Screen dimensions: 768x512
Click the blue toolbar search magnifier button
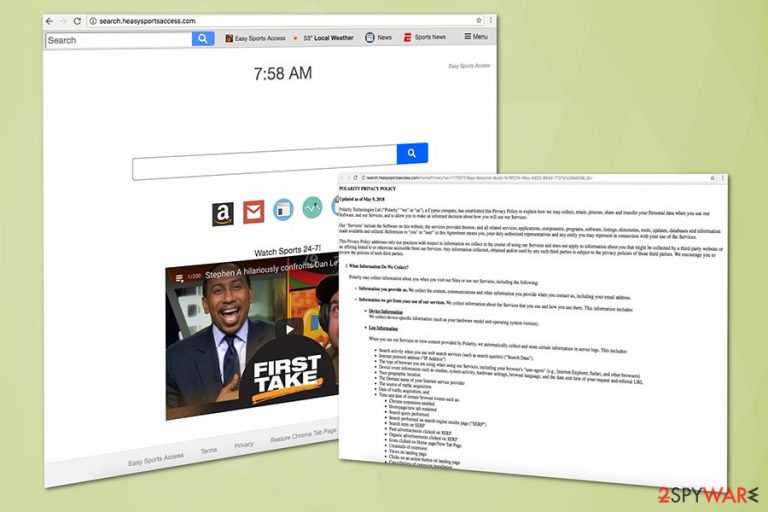203,39
